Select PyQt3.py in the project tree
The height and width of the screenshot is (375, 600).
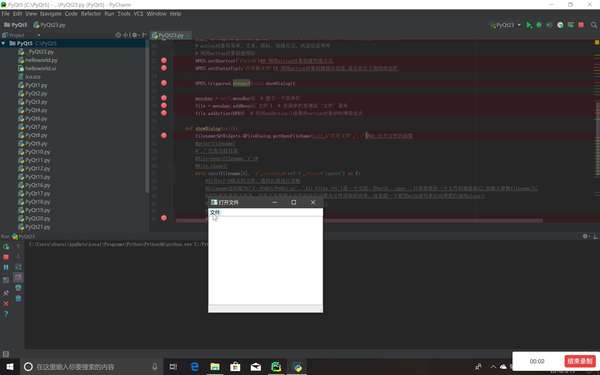[36, 102]
